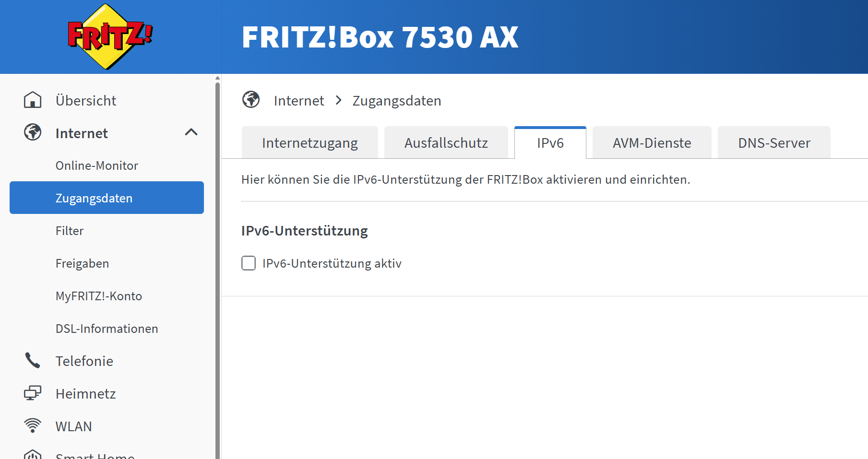Click the Telefonie phone icon
Screen dimensions: 868x459
(x=33, y=361)
